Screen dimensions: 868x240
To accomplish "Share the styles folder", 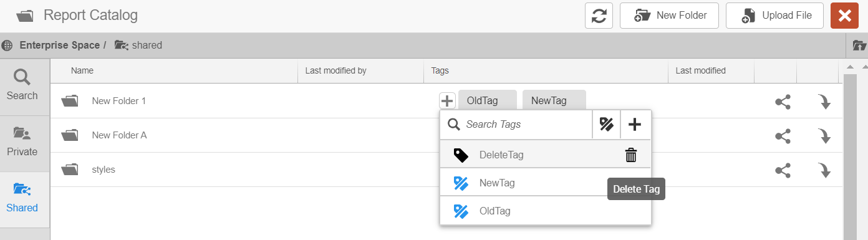I will point(783,170).
